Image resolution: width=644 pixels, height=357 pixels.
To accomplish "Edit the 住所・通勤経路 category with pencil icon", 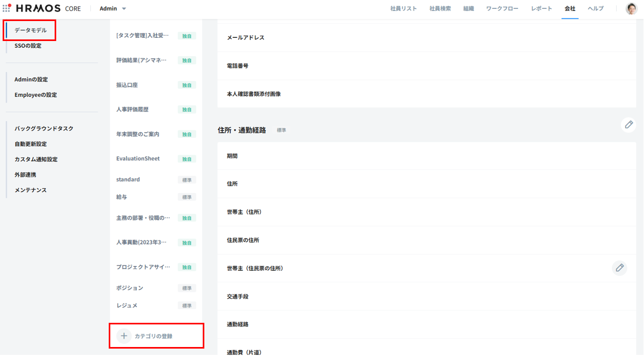I will (628, 125).
